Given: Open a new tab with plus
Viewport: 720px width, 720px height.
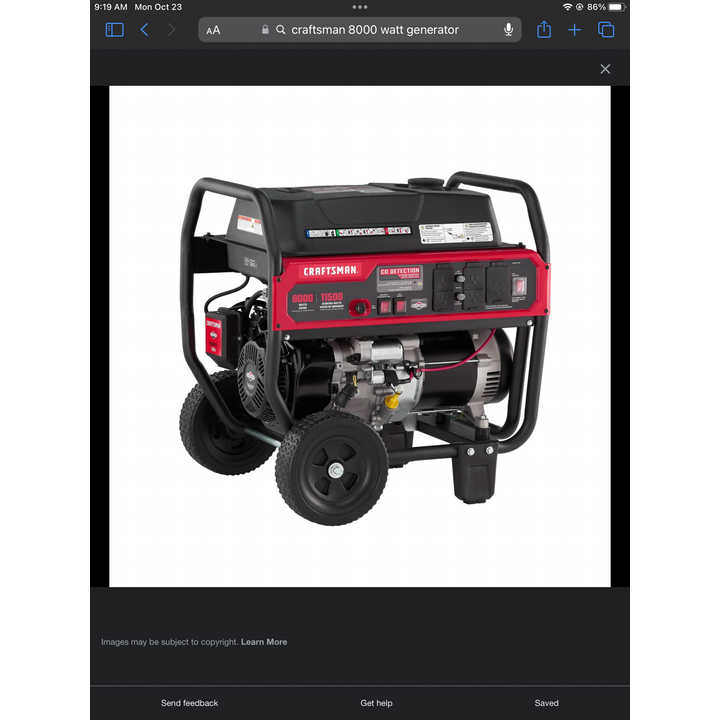Looking at the screenshot, I should coord(574,30).
